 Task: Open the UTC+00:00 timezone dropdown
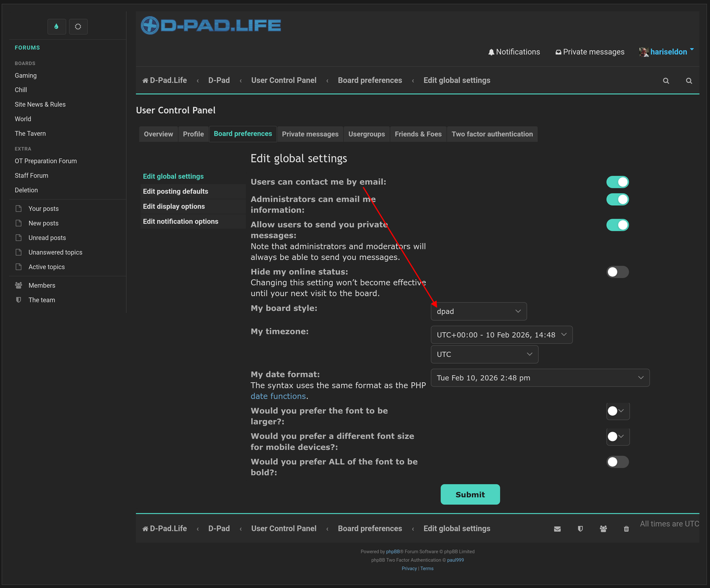(x=501, y=335)
